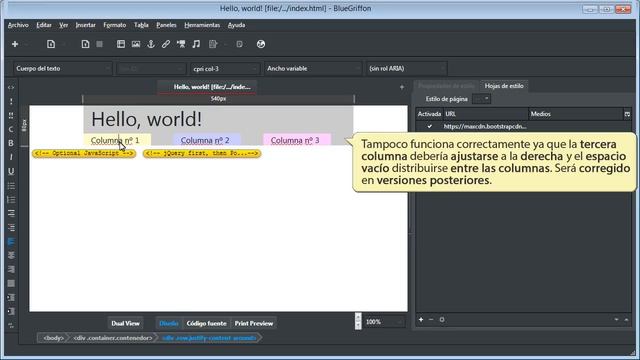Open the 'Ancho variable' font dropdown
The width and height of the screenshot is (640, 360).
[313, 69]
